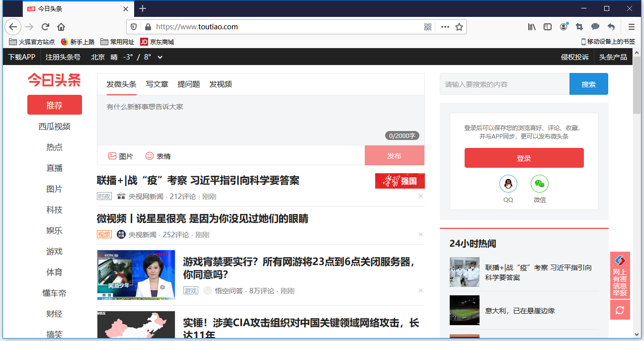Open 网上有害信息举报 floating button
Viewport: 644px width, 341px height.
tap(620, 275)
